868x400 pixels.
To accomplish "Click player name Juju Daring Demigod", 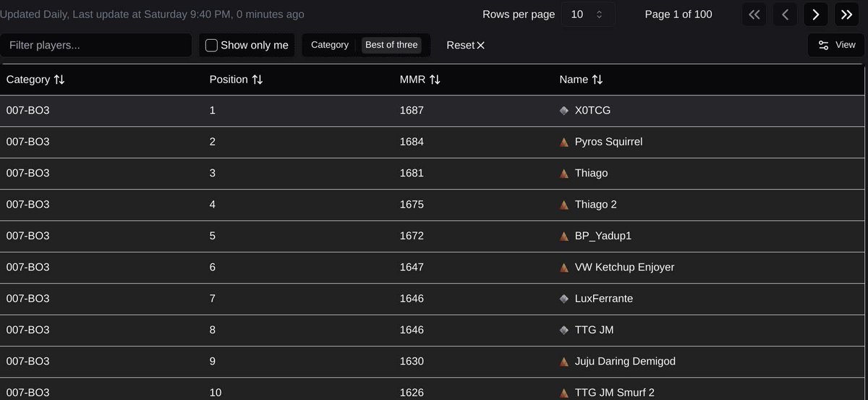I will 625,361.
